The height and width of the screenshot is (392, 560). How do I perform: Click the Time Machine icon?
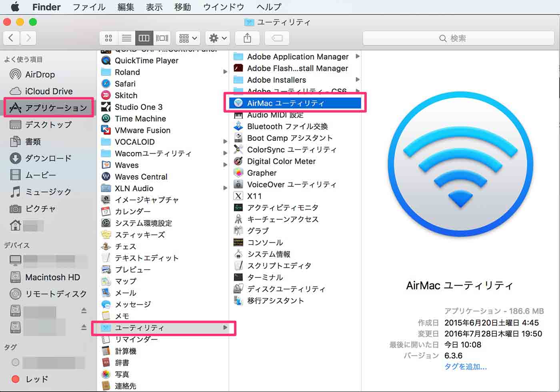click(106, 118)
